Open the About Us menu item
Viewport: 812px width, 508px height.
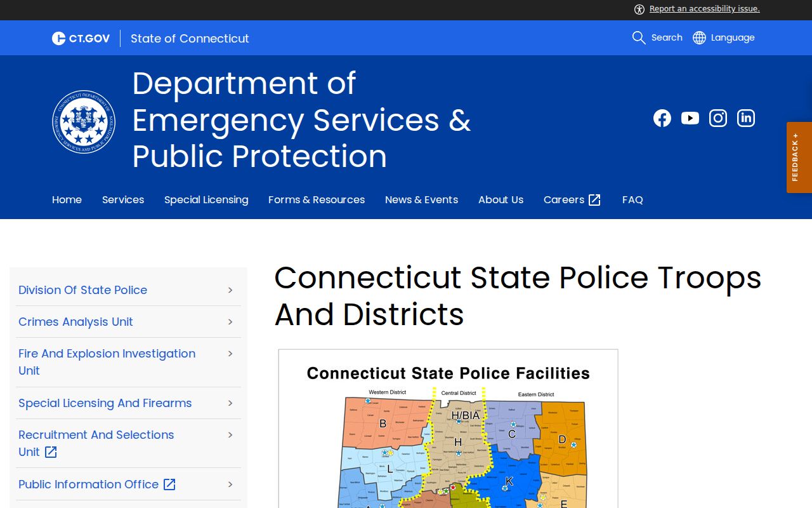pos(501,200)
